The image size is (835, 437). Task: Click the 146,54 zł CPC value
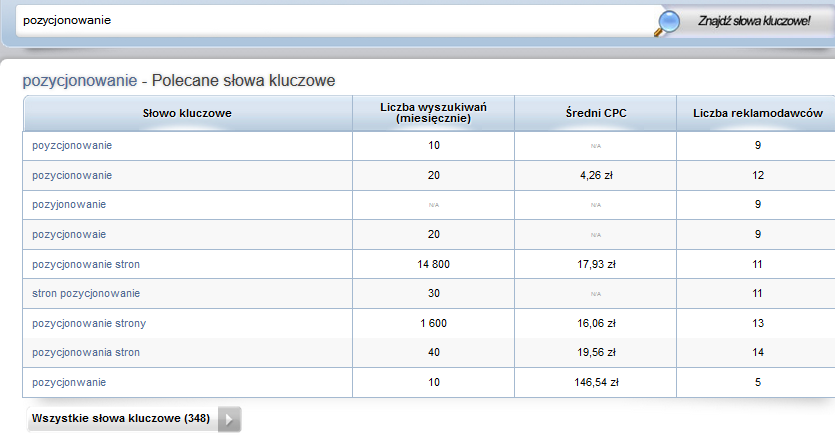pos(595,382)
